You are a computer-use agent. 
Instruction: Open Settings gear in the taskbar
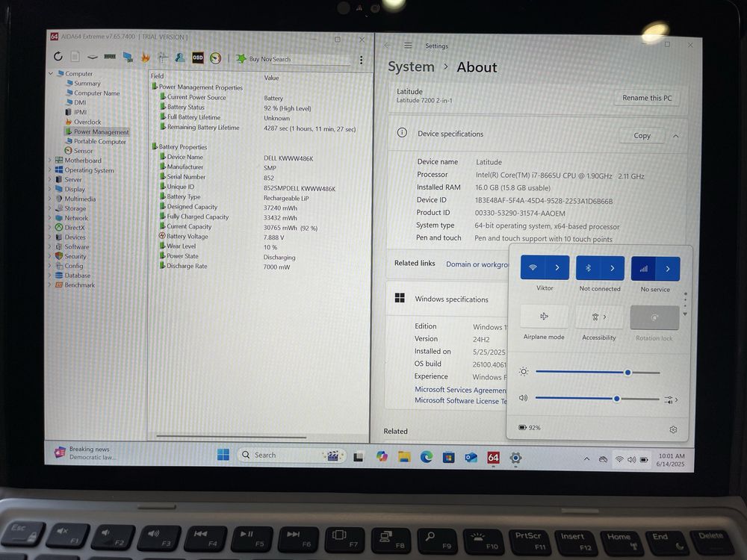515,458
